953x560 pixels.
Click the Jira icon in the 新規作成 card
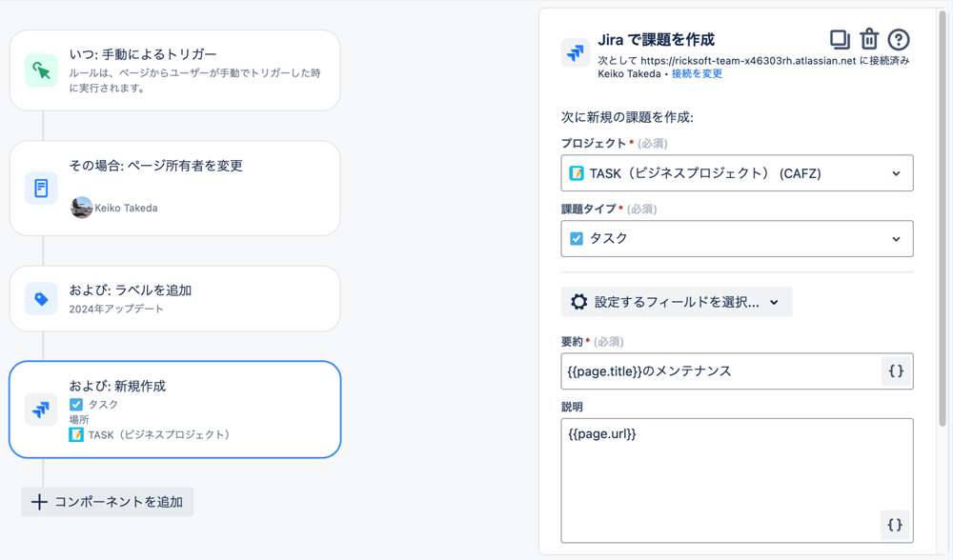pyautogui.click(x=41, y=410)
